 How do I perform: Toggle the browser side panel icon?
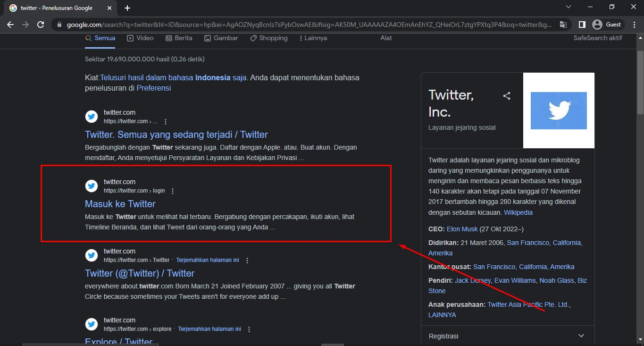pos(582,24)
